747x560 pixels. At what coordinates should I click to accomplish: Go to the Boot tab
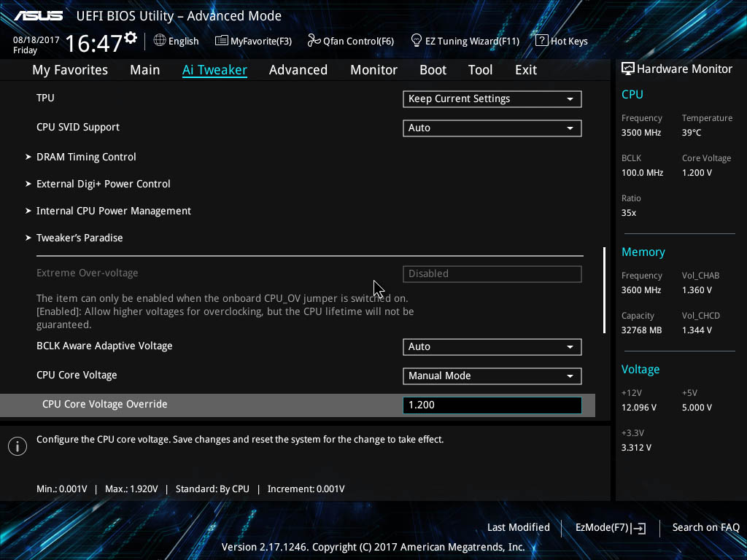[433, 70]
